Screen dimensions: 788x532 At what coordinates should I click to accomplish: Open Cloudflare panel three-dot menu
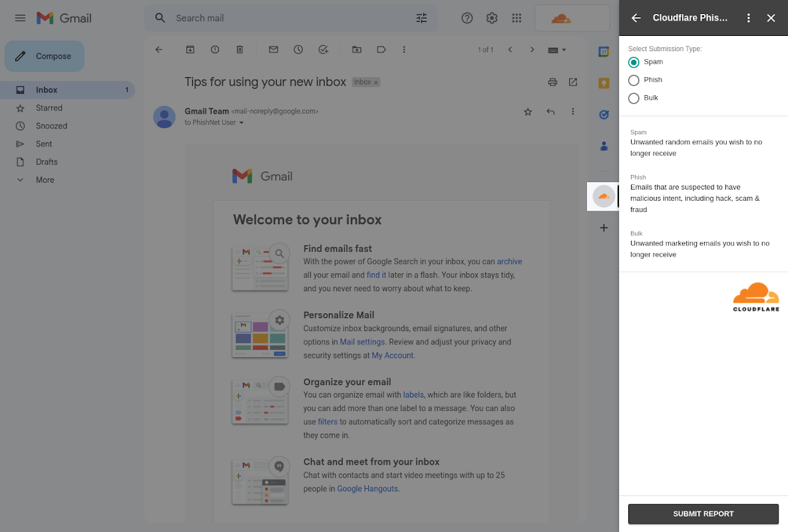pyautogui.click(x=749, y=18)
